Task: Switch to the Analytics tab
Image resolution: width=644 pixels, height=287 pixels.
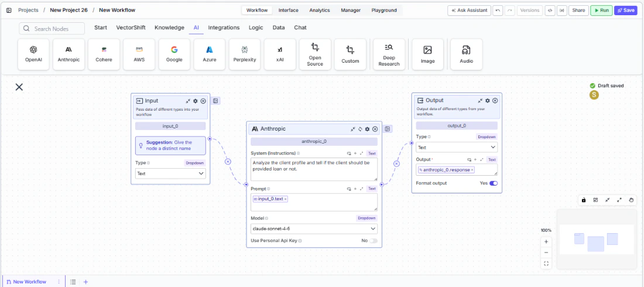Action: coord(320,11)
